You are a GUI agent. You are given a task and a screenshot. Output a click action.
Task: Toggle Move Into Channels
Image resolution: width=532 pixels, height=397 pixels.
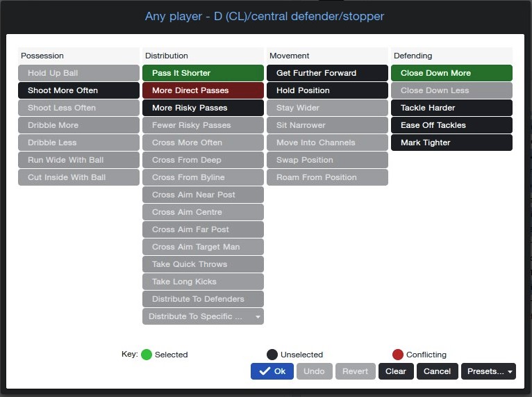point(327,143)
